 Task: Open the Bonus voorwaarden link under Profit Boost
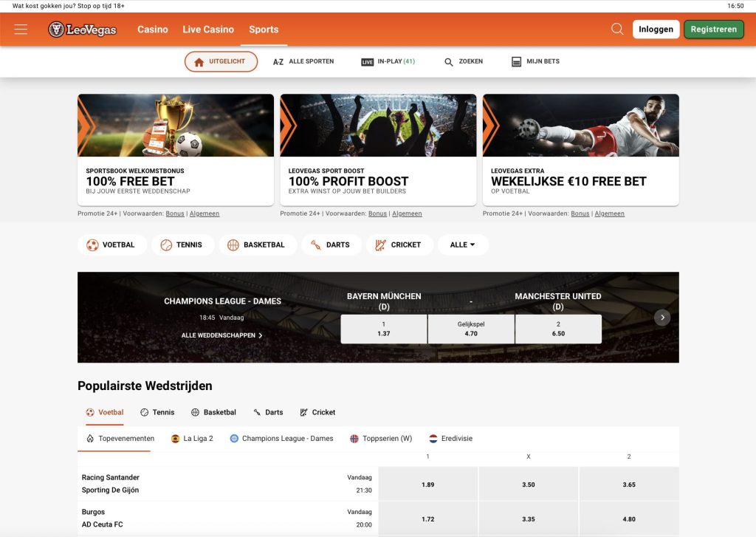click(377, 213)
